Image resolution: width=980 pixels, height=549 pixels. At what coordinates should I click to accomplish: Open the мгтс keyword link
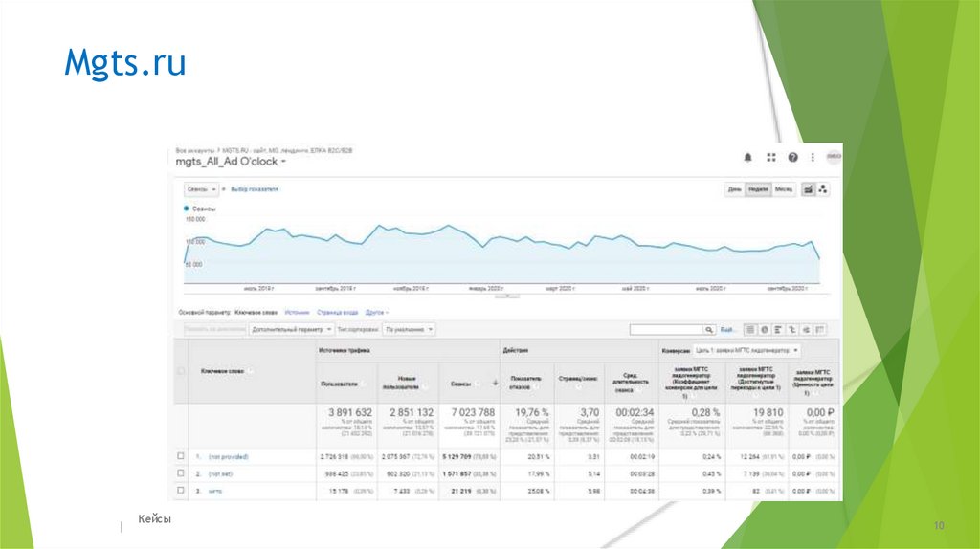pos(215,491)
